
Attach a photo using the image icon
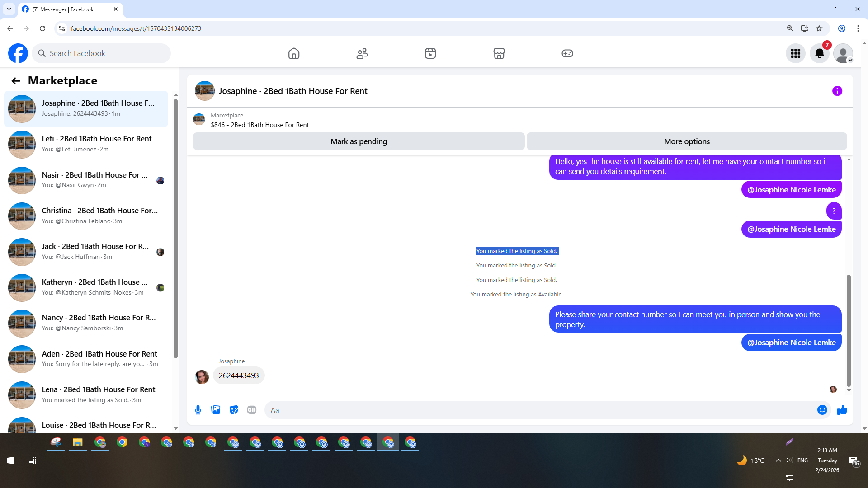[x=216, y=410]
